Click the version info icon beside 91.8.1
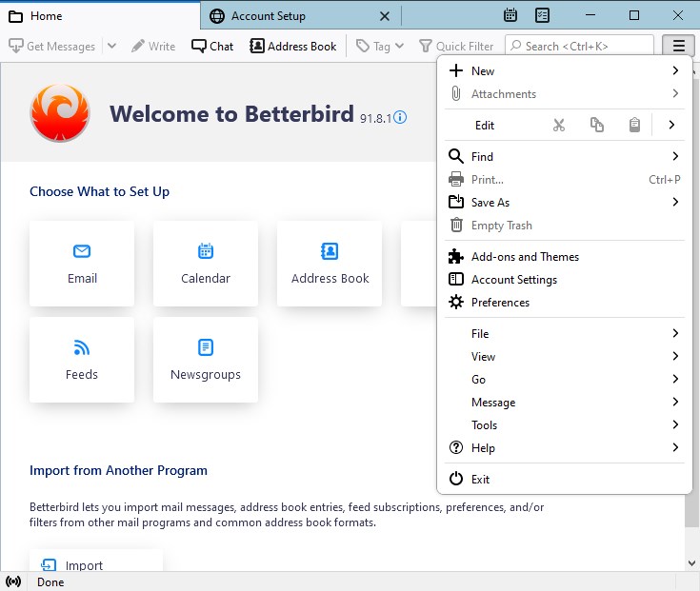This screenshot has height=591, width=700. (x=400, y=117)
